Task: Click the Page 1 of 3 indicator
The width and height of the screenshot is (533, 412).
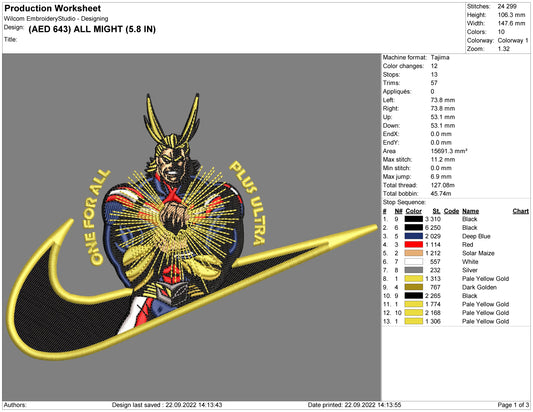Action: 513,405
